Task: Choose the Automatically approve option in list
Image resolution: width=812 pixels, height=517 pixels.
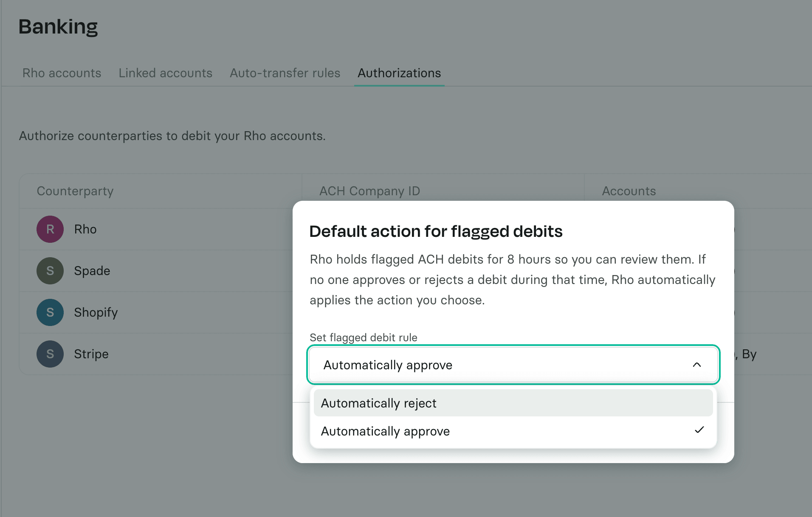Action: tap(513, 431)
